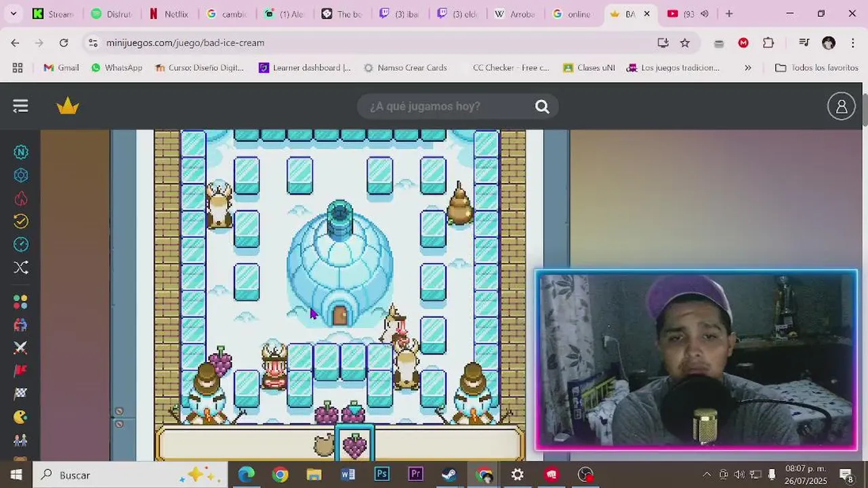Image resolution: width=868 pixels, height=488 pixels.
Task: Open the bookmarks apps grid icon
Action: click(18, 68)
